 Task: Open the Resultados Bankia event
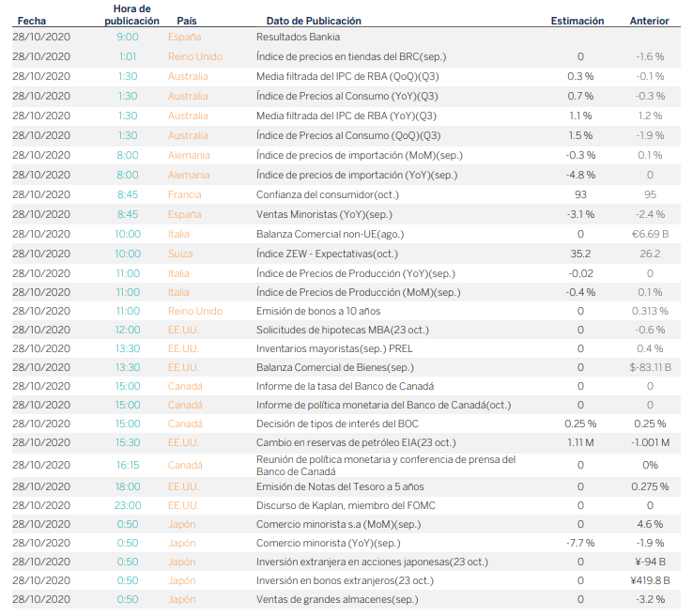(x=298, y=37)
